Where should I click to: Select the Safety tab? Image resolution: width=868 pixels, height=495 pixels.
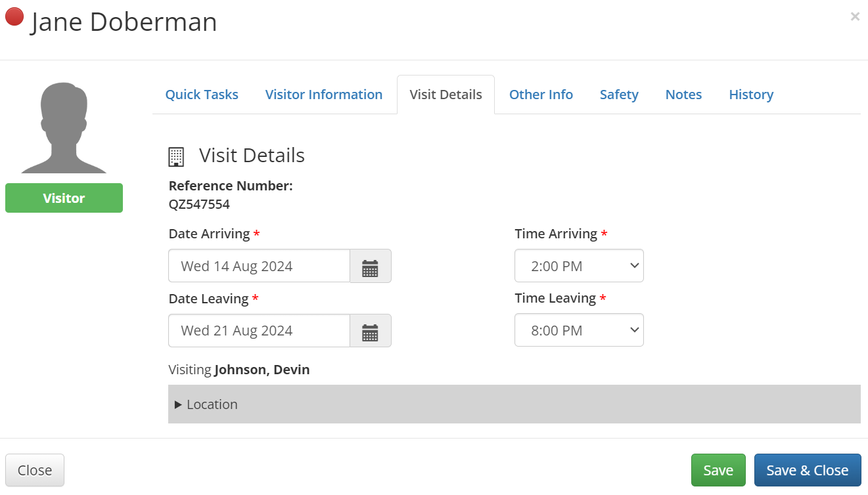(619, 95)
